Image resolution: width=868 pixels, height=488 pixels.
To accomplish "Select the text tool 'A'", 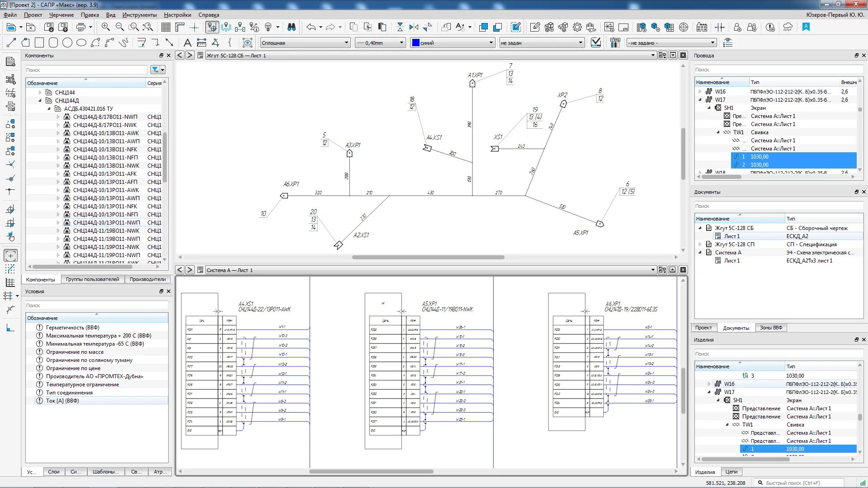I will tap(187, 43).
